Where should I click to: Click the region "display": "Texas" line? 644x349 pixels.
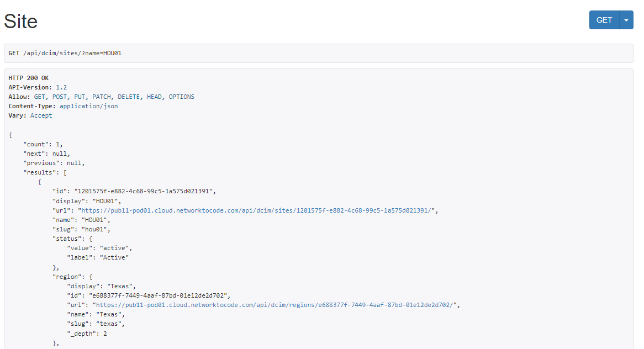[x=101, y=285]
